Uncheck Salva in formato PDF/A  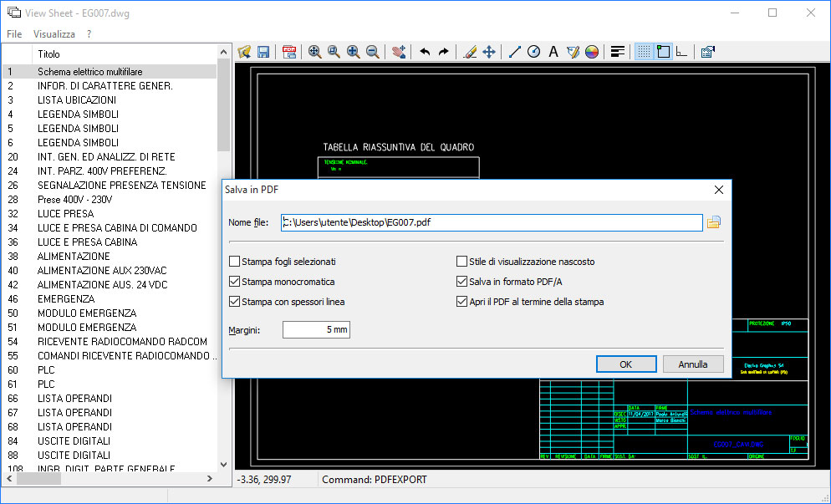click(461, 282)
